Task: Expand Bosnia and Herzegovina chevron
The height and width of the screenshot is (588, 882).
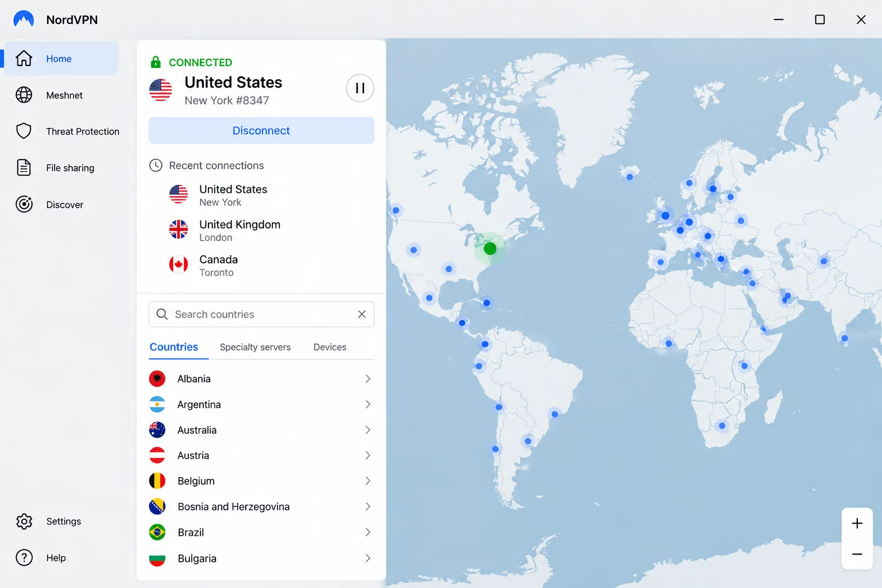Action: 368,506
